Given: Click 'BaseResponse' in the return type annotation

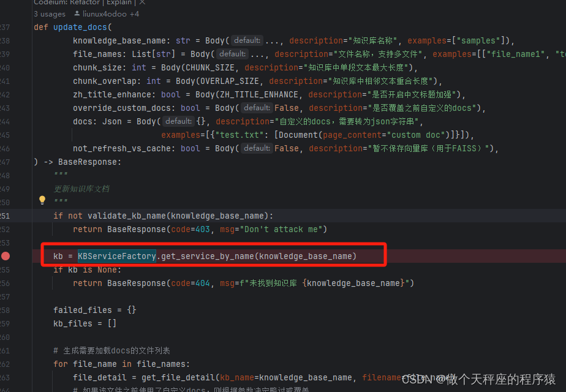Looking at the screenshot, I should pyautogui.click(x=88, y=162).
